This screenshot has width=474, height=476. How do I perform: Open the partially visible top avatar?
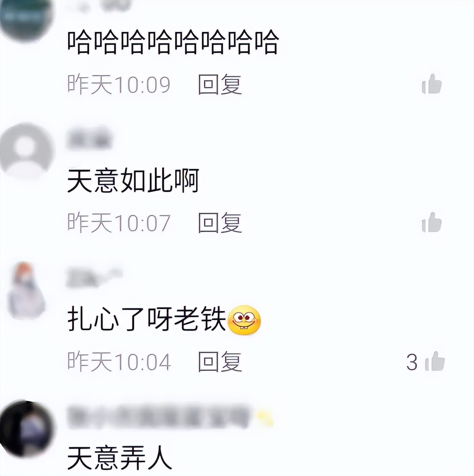click(x=25, y=16)
